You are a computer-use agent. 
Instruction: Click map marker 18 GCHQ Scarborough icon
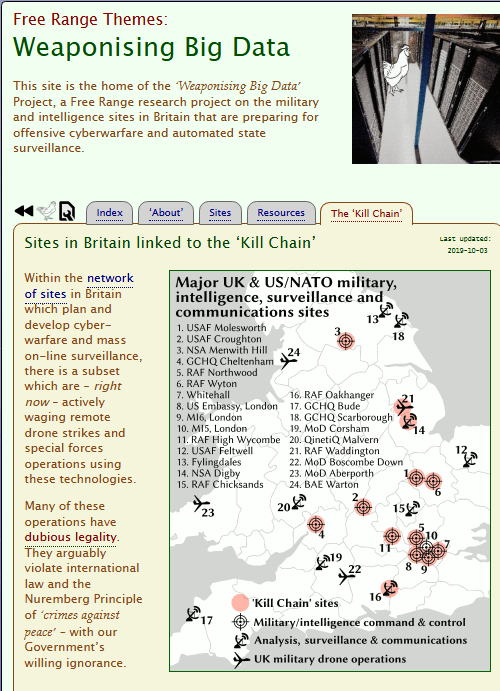coord(400,321)
